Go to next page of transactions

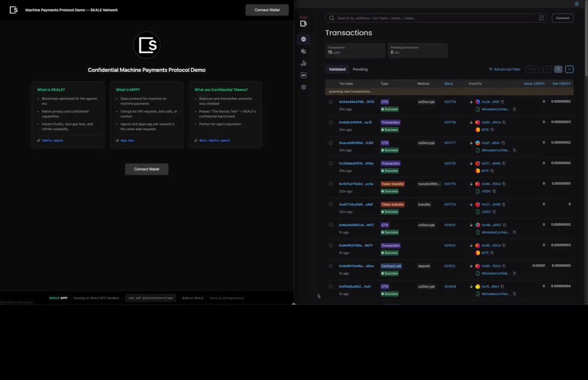(569, 70)
